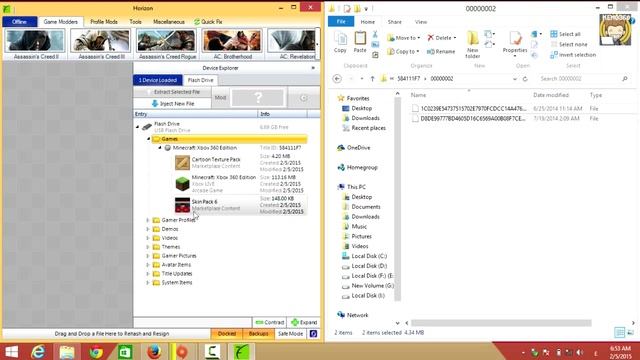
Task: Open Firefox from taskbar
Action: (154, 351)
